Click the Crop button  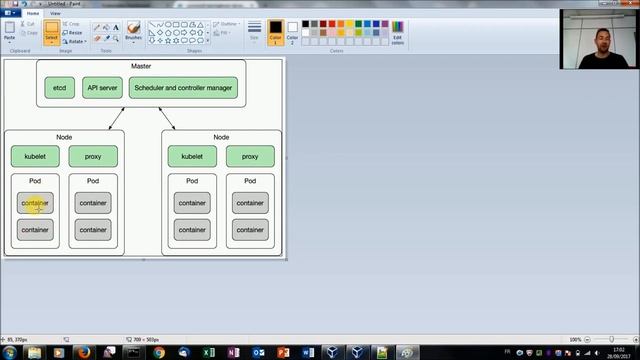tap(71, 24)
